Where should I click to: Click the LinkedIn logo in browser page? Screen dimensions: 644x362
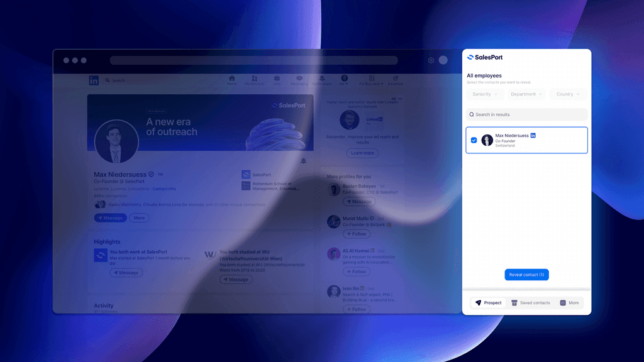tap(94, 80)
